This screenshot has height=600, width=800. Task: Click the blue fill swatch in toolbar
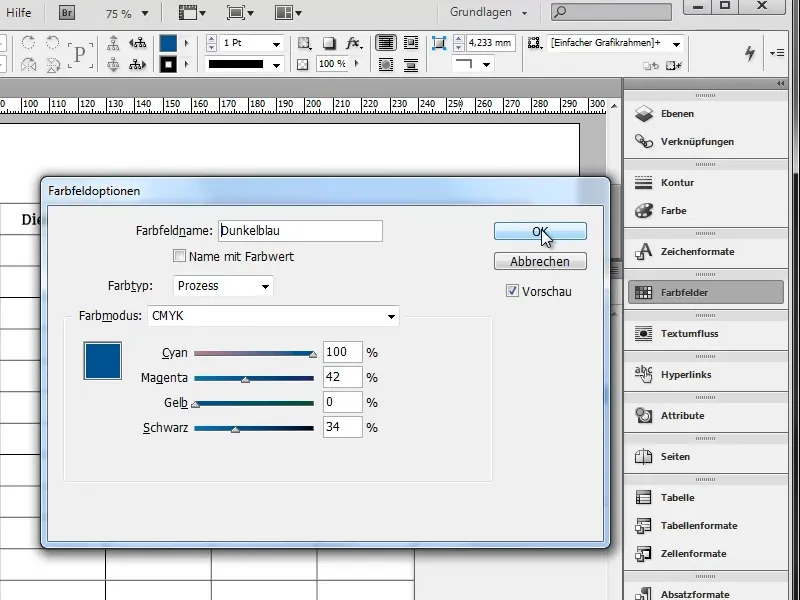pyautogui.click(x=168, y=43)
